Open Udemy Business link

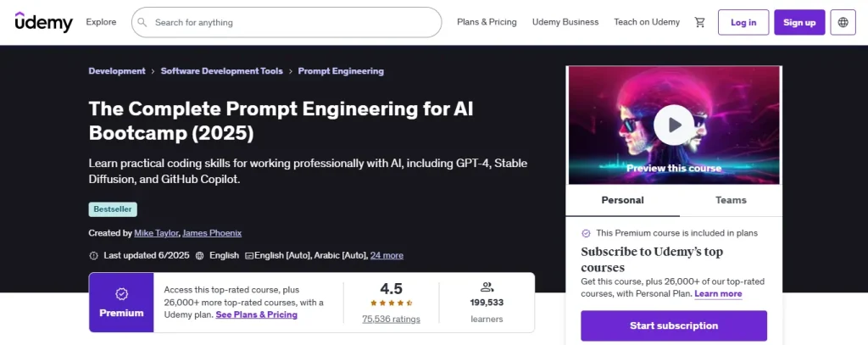tap(565, 22)
